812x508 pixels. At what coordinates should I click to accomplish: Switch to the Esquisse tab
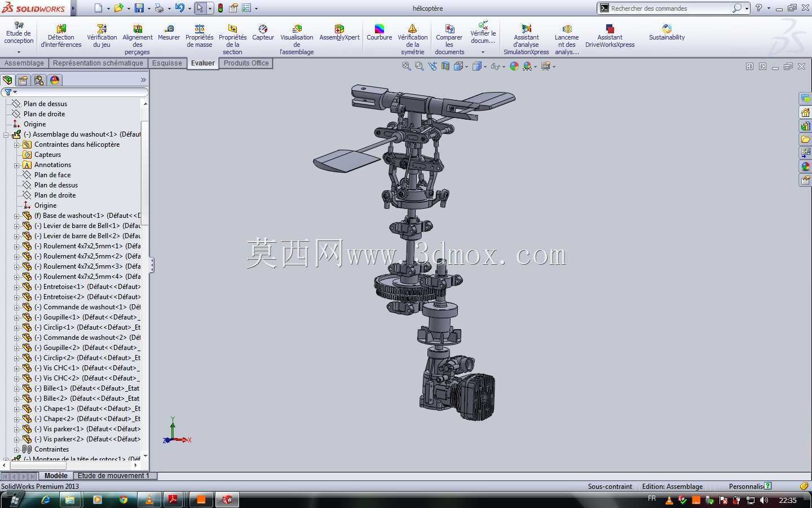pyautogui.click(x=167, y=63)
